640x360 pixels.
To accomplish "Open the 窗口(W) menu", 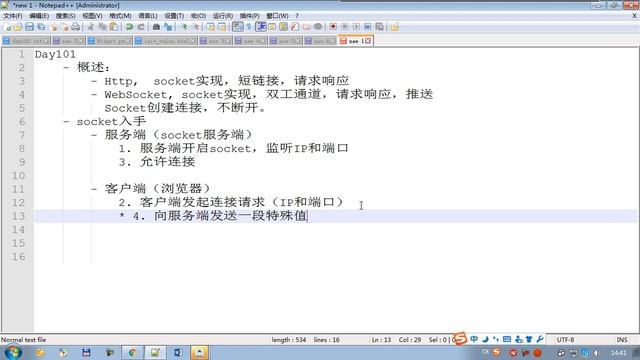I will [x=277, y=16].
